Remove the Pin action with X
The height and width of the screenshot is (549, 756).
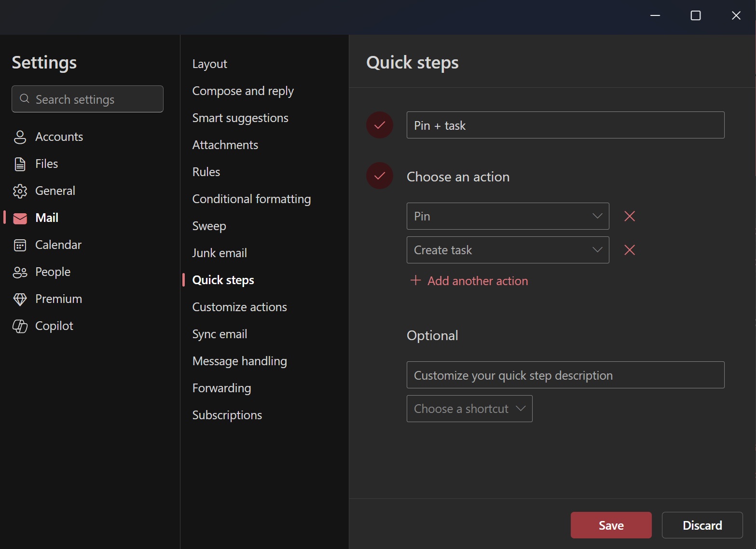(629, 216)
